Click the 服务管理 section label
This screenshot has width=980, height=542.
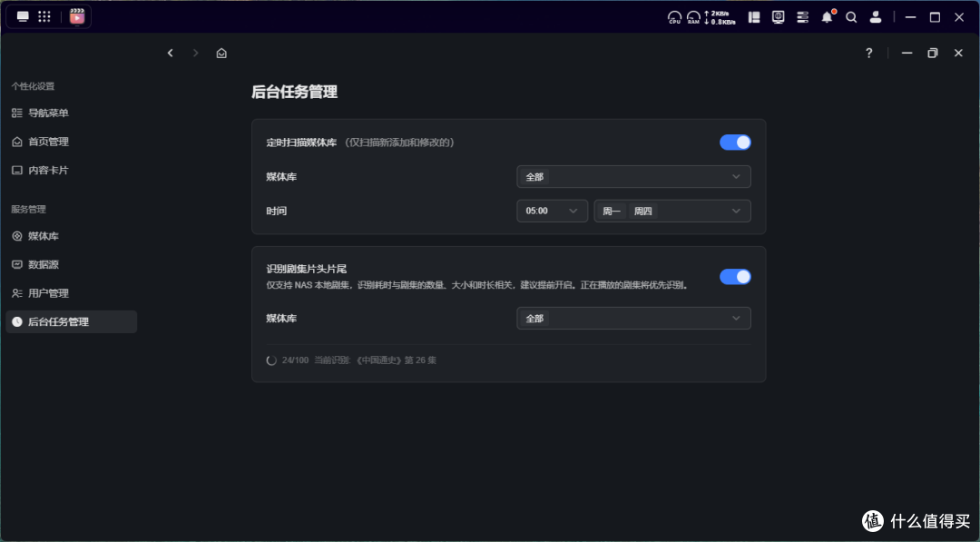(x=28, y=210)
